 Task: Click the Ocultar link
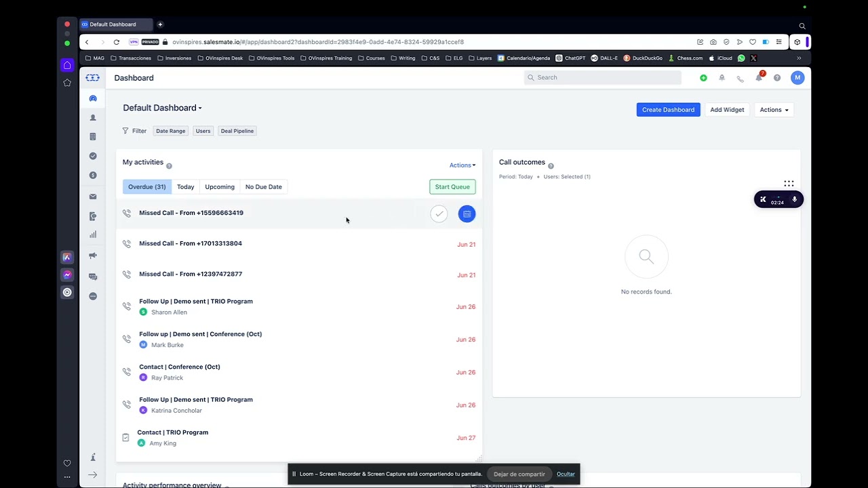[x=566, y=474]
